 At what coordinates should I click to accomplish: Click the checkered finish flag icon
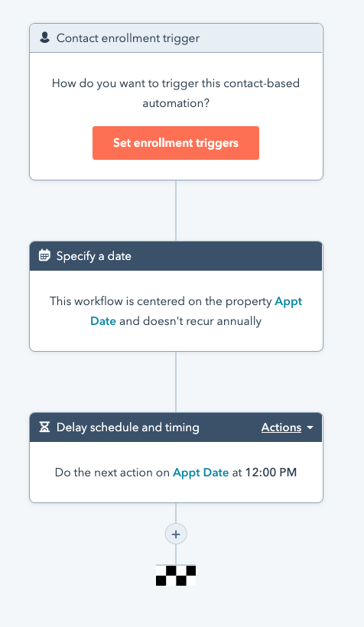(x=176, y=576)
